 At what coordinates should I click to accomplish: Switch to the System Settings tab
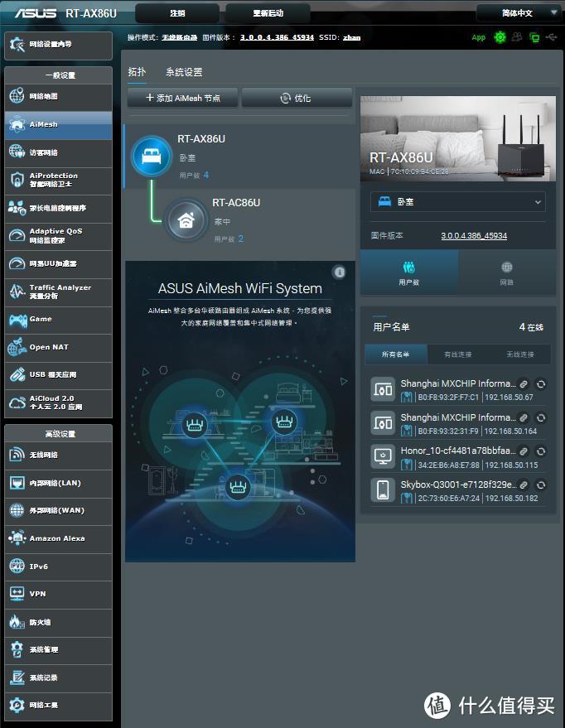pyautogui.click(x=184, y=72)
